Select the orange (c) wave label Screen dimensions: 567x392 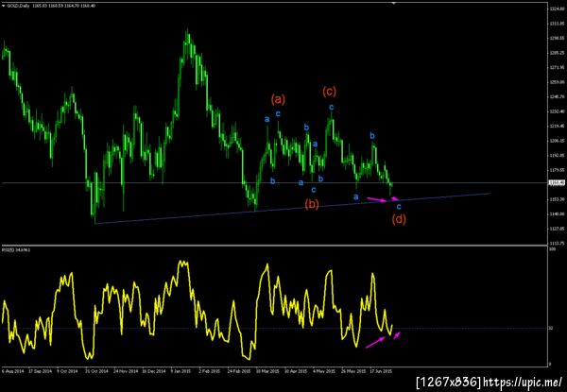tap(329, 92)
